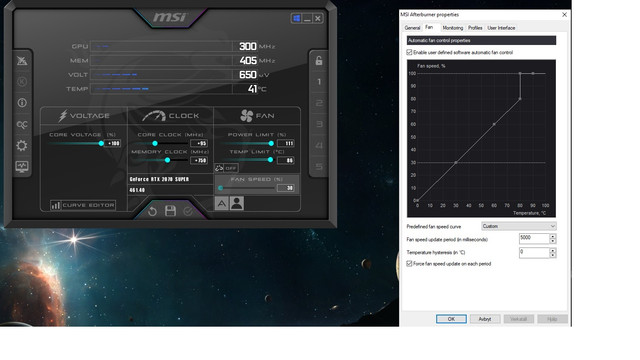Click the apply checkmark icon

click(x=188, y=211)
